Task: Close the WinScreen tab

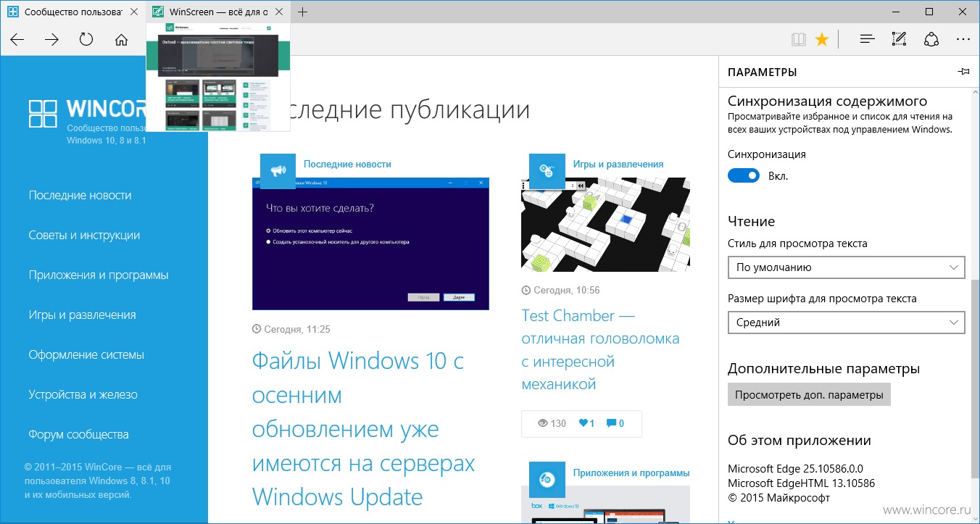Action: click(281, 12)
